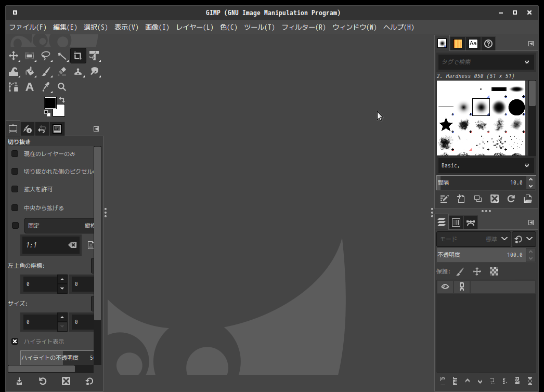
Task: Select the Rectangle Select tool
Action: tap(30, 56)
